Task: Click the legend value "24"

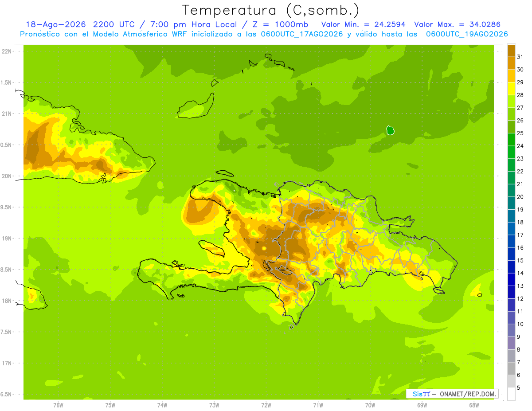Action: tap(520, 146)
